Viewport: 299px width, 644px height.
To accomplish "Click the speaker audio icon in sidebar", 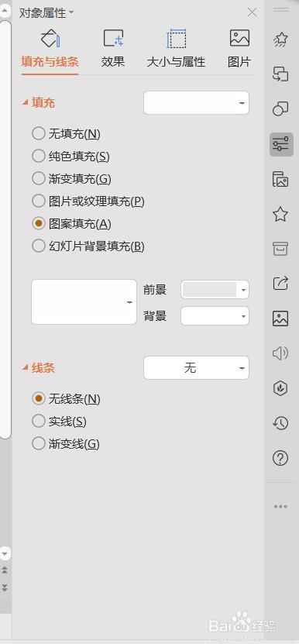I will tap(280, 353).
